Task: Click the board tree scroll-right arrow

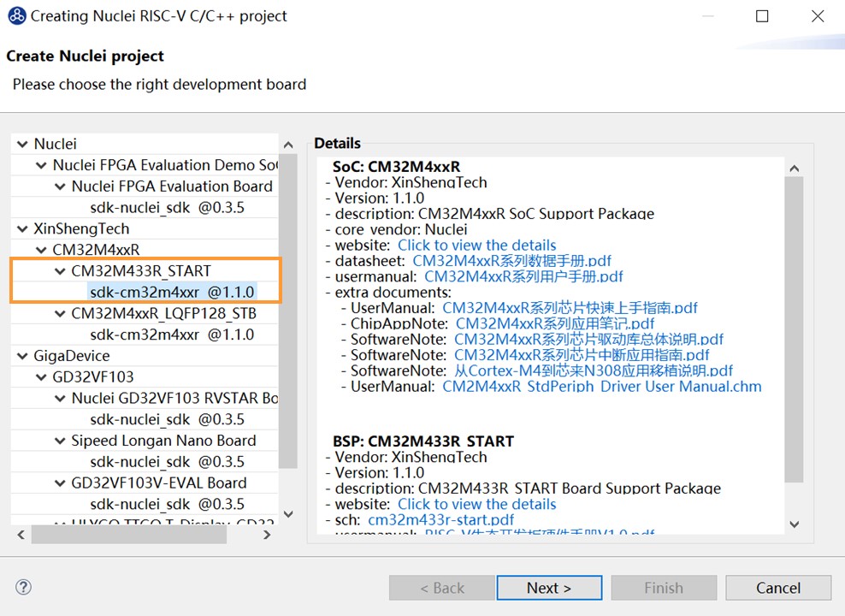Action: point(267,535)
